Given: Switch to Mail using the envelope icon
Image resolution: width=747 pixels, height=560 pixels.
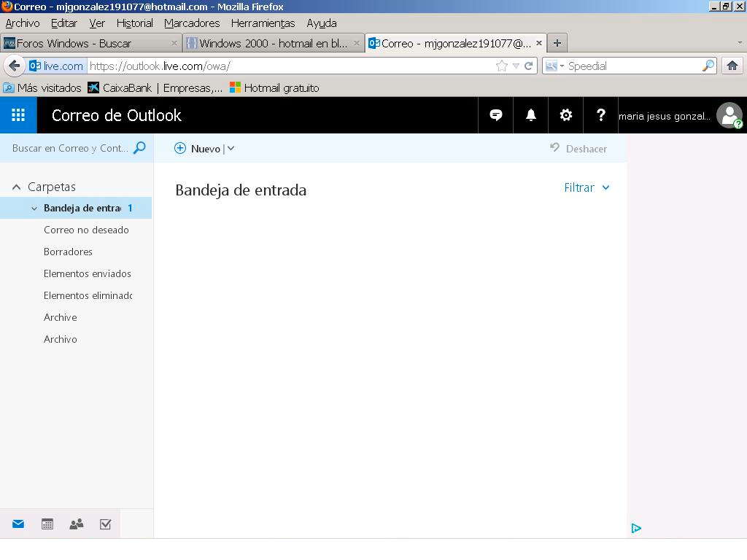Looking at the screenshot, I should click(18, 524).
